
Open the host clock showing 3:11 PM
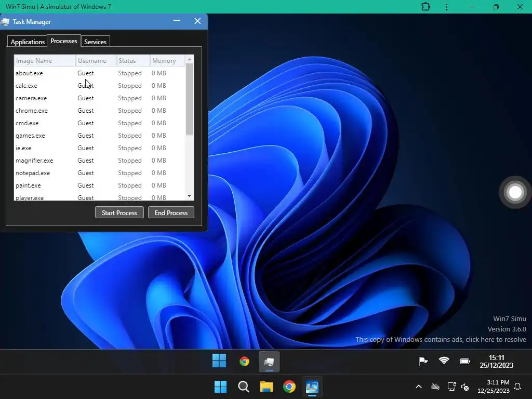click(494, 387)
